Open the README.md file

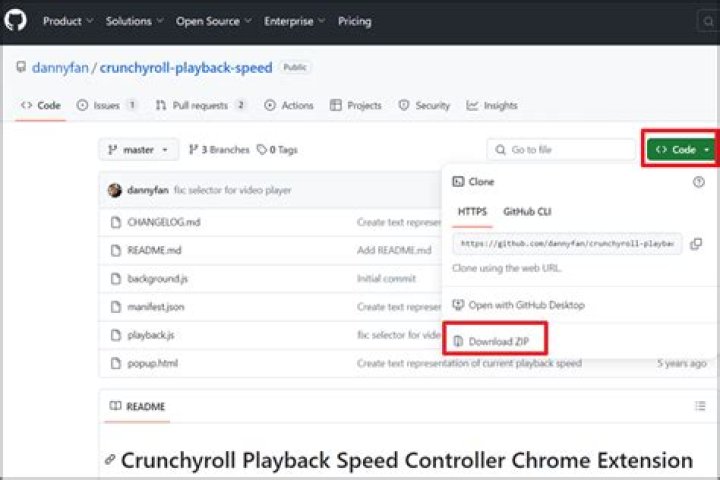pyautogui.click(x=154, y=250)
